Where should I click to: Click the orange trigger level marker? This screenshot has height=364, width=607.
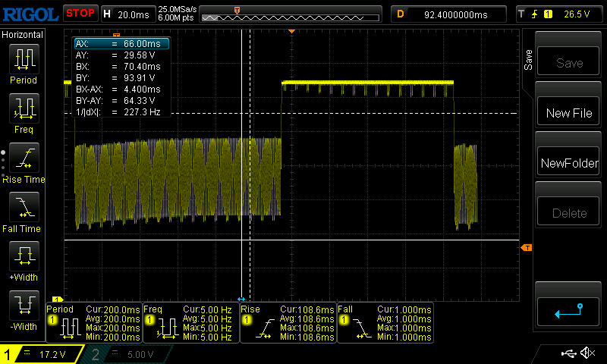526,248
